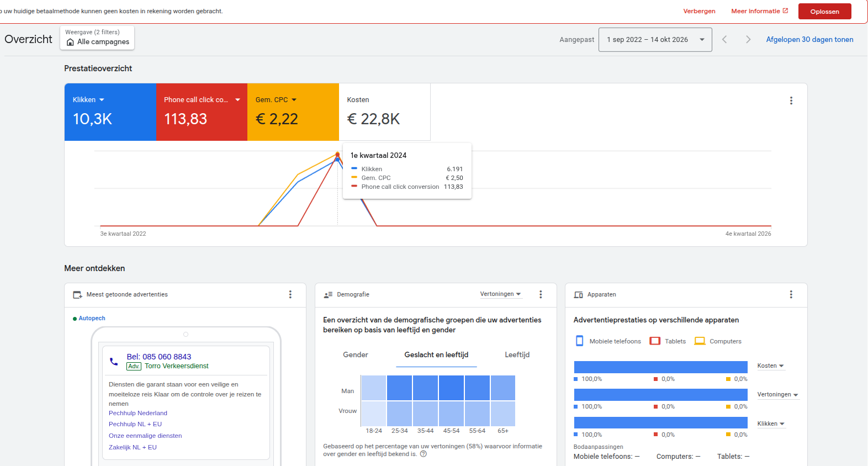Click Bel: 085 060 8843 ad headline
Viewport: 868px width, 466px height.
point(159,357)
